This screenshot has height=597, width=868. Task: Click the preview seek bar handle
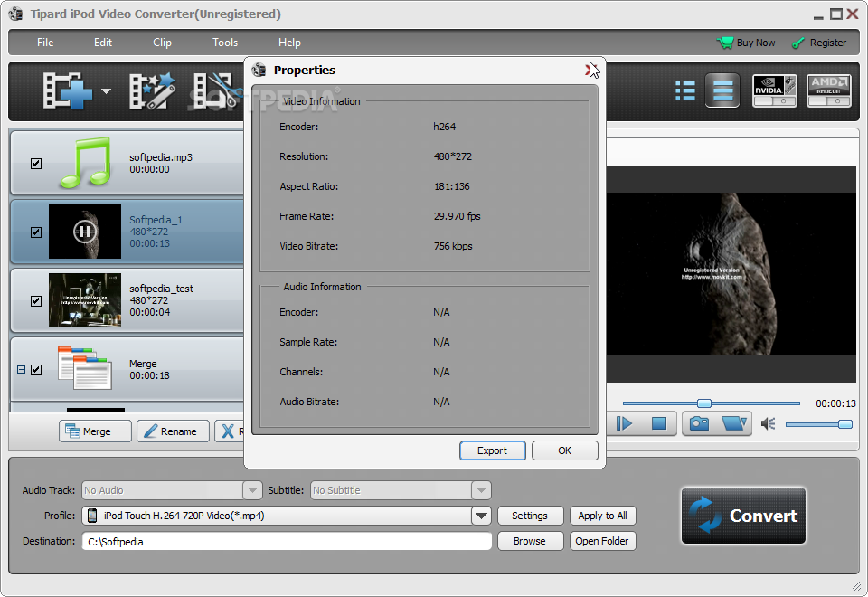click(x=704, y=403)
